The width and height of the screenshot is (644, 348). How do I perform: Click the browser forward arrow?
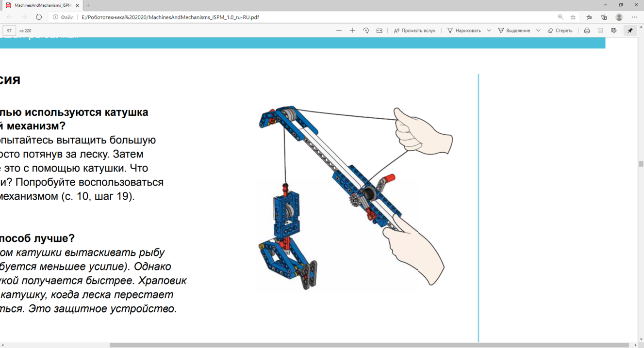tap(24, 17)
